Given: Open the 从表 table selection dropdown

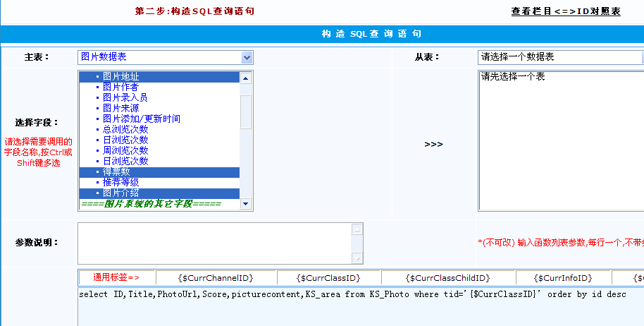Looking at the screenshot, I should pyautogui.click(x=560, y=57).
